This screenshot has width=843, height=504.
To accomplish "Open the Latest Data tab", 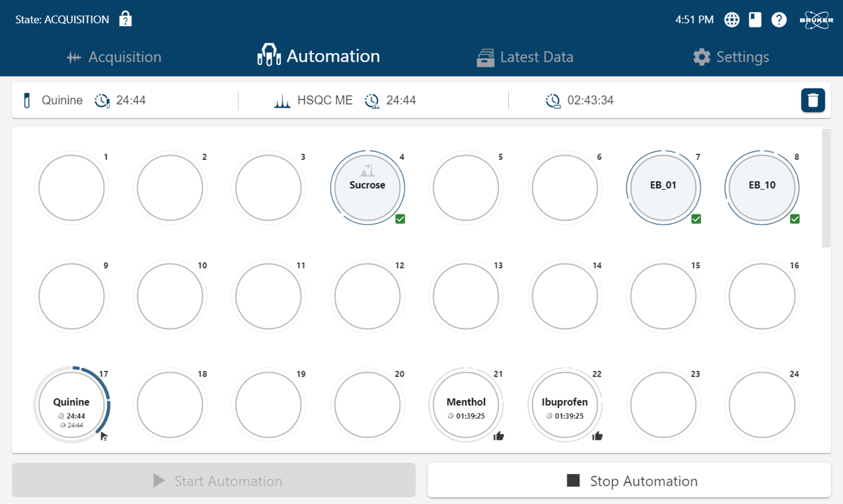I will pyautogui.click(x=524, y=57).
